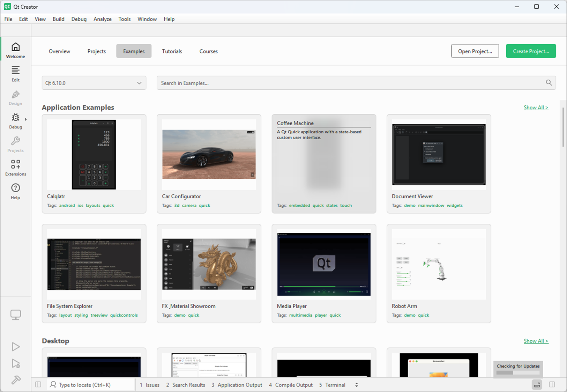567x392 pixels.
Task: Open Debug mode in sidebar
Action: [x=16, y=121]
